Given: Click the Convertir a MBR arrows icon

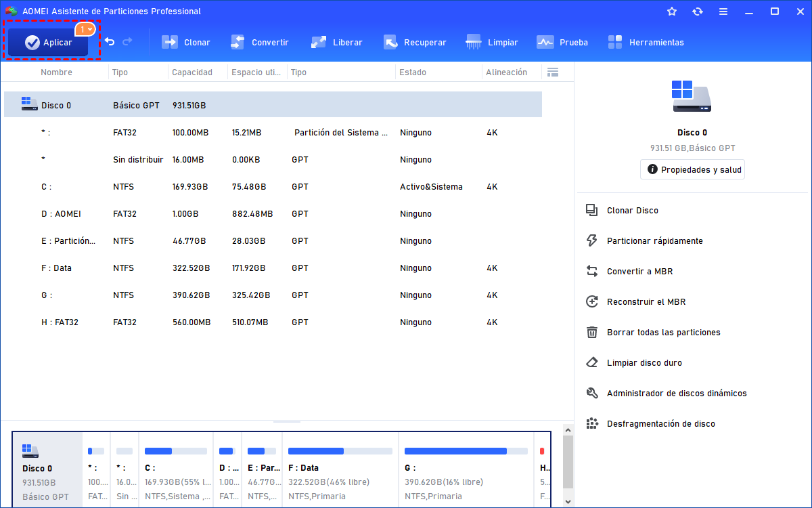Looking at the screenshot, I should 592,271.
